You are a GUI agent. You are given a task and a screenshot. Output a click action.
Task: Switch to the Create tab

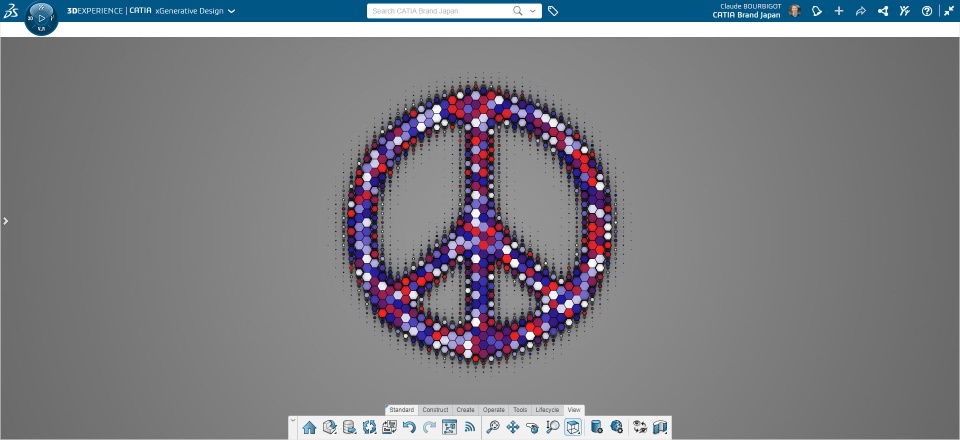465,410
